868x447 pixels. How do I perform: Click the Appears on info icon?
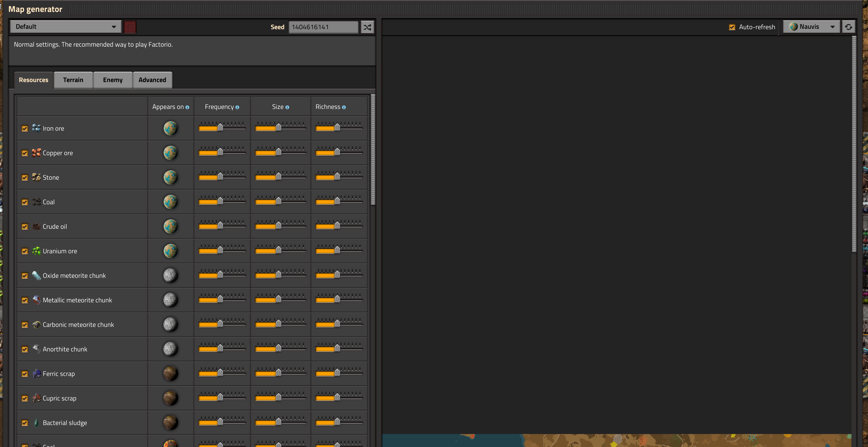[x=187, y=107]
